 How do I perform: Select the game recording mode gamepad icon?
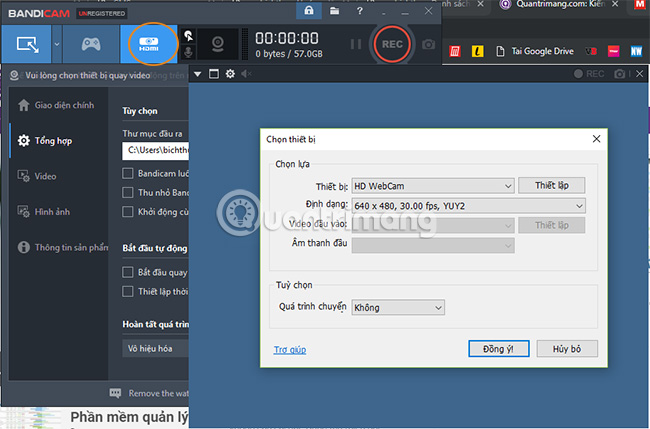pos(91,44)
